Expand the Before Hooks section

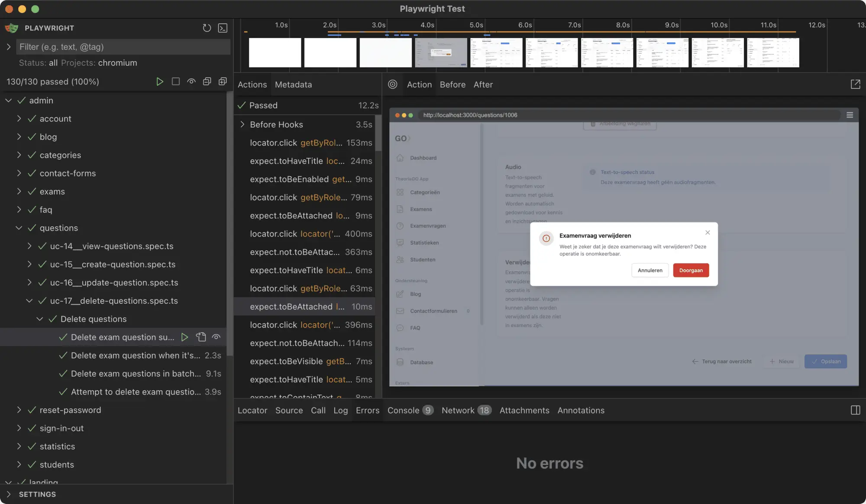click(242, 125)
